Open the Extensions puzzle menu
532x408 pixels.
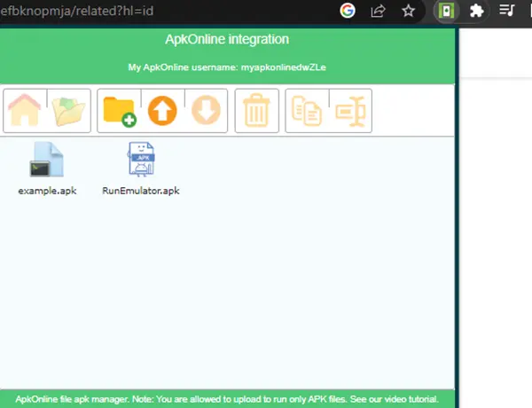click(x=476, y=11)
